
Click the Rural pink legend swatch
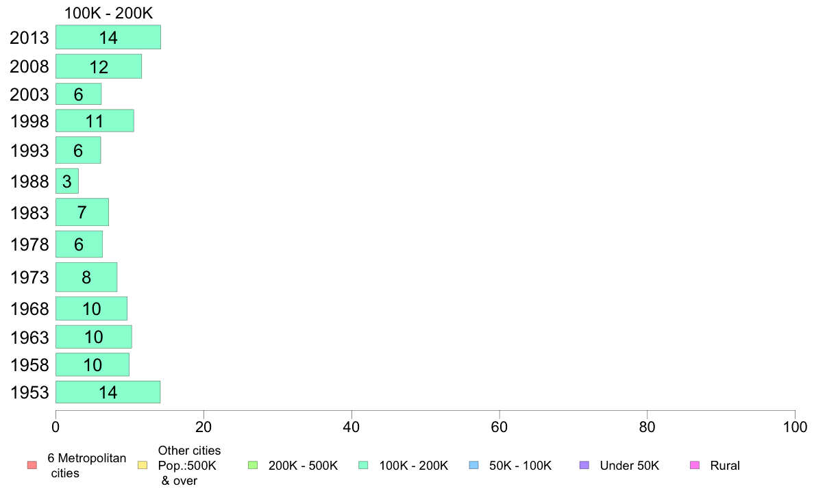695,466
